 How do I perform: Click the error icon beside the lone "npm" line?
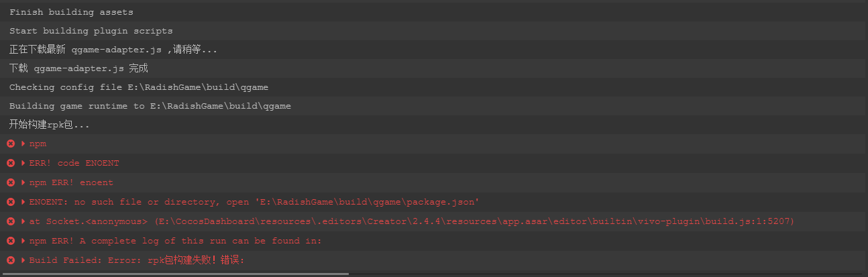tap(10, 144)
